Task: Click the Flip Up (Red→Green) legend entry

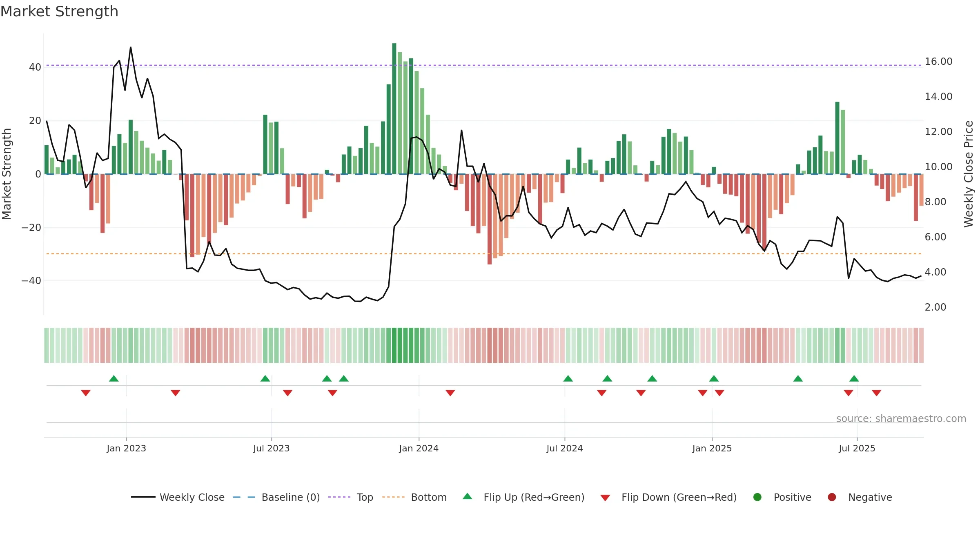Action: pyautogui.click(x=523, y=497)
